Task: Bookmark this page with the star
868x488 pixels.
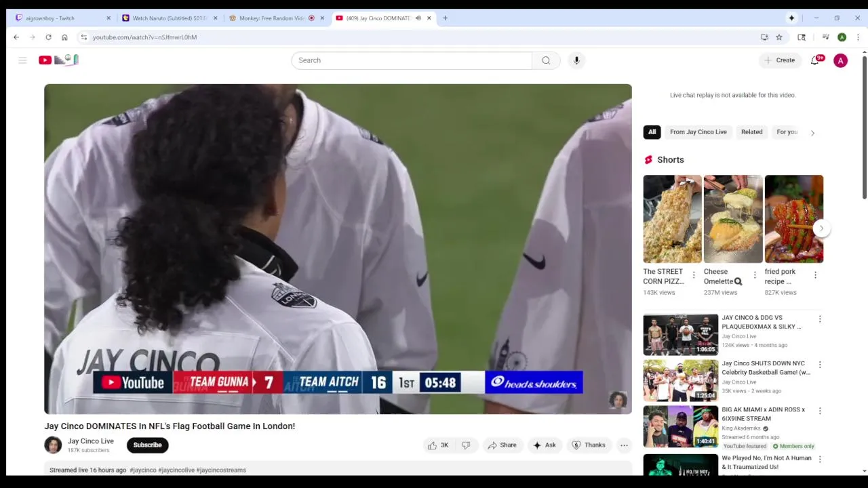Action: 779,37
